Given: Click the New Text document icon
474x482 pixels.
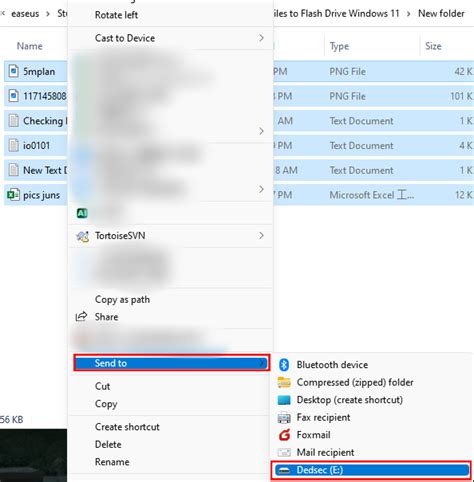Looking at the screenshot, I should [x=13, y=170].
